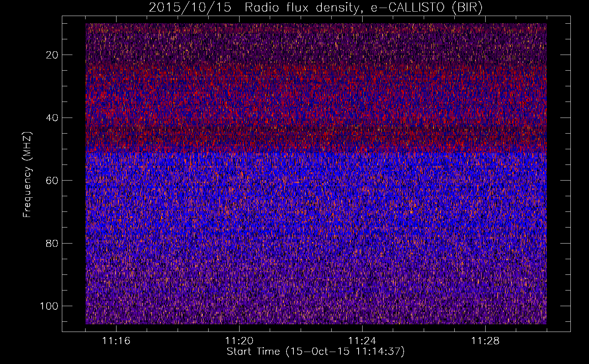This screenshot has height=364, width=589.
Task: Click the 11:24 time tick label
Action: click(362, 341)
